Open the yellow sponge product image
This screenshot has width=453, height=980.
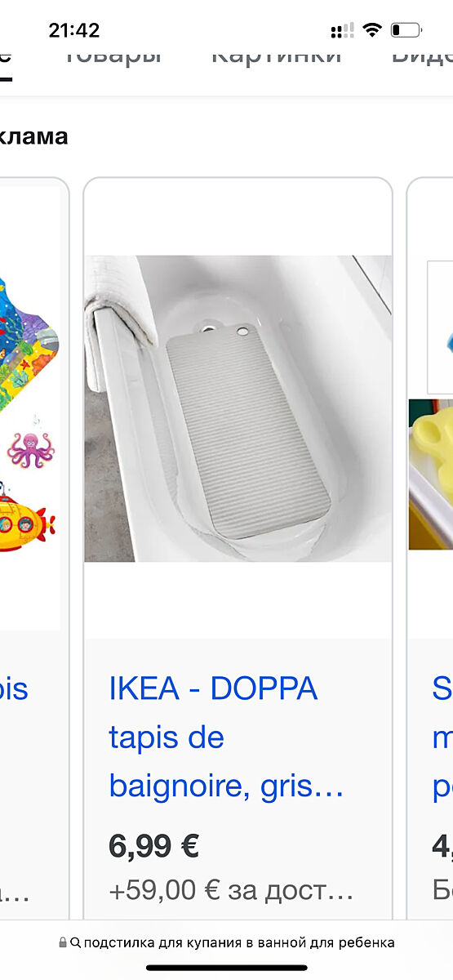431,474
